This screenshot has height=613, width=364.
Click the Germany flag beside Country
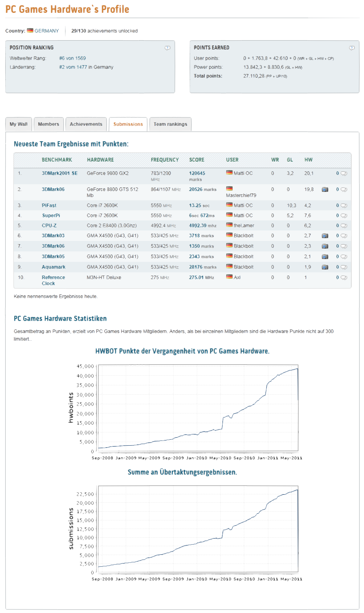click(30, 30)
